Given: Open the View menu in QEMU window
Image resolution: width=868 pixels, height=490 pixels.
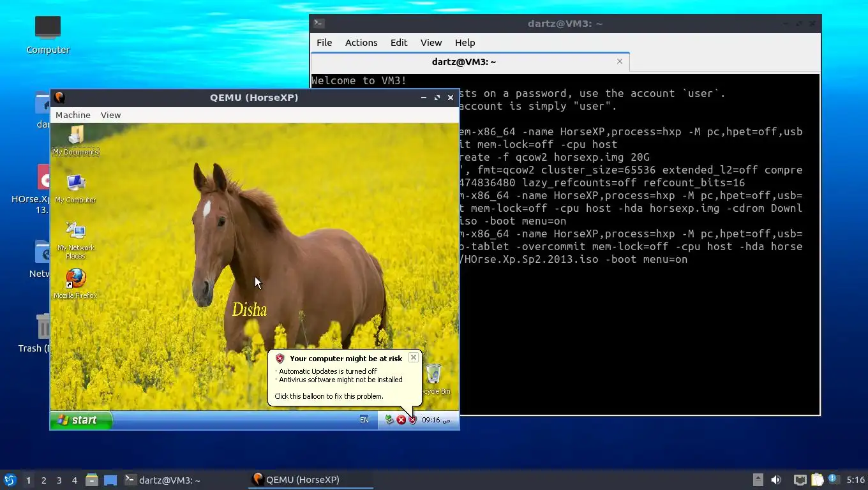Looking at the screenshot, I should tap(110, 115).
